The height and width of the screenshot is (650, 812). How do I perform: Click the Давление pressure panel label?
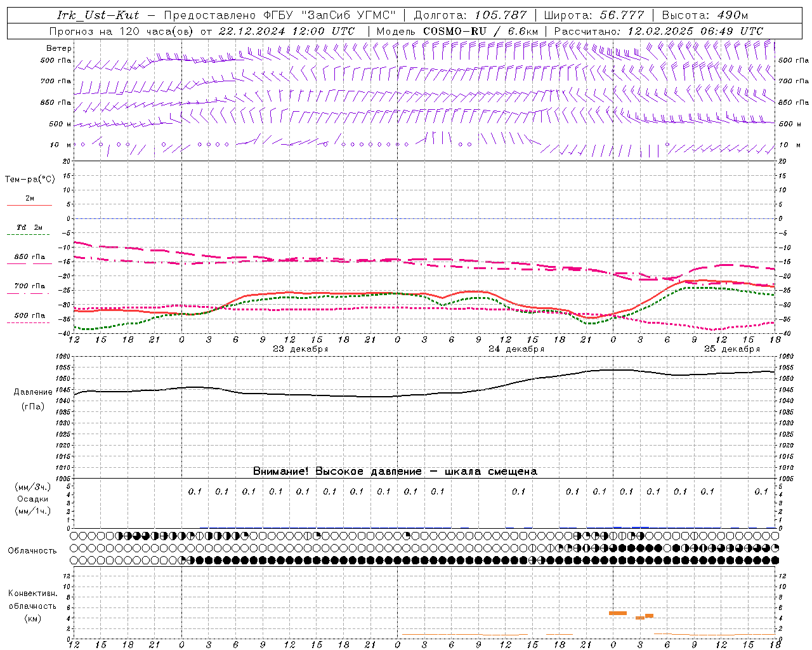click(x=33, y=392)
